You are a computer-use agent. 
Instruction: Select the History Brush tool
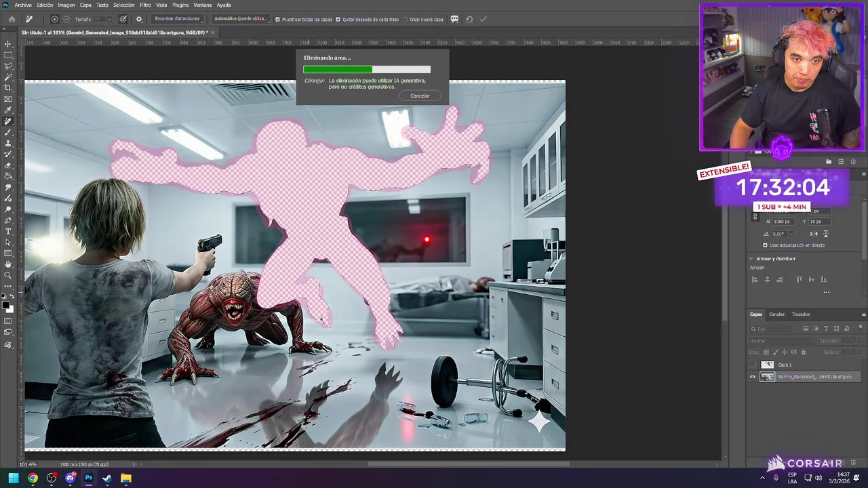click(8, 155)
